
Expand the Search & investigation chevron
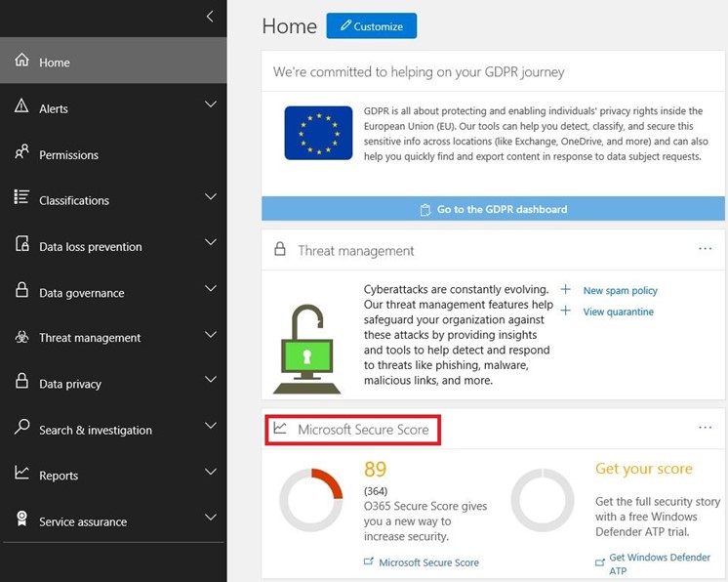click(211, 426)
